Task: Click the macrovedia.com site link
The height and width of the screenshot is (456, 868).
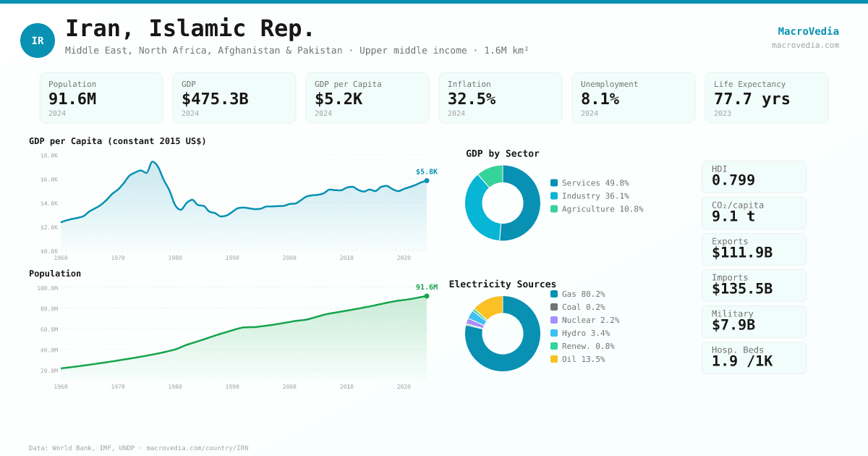Action: pos(805,45)
